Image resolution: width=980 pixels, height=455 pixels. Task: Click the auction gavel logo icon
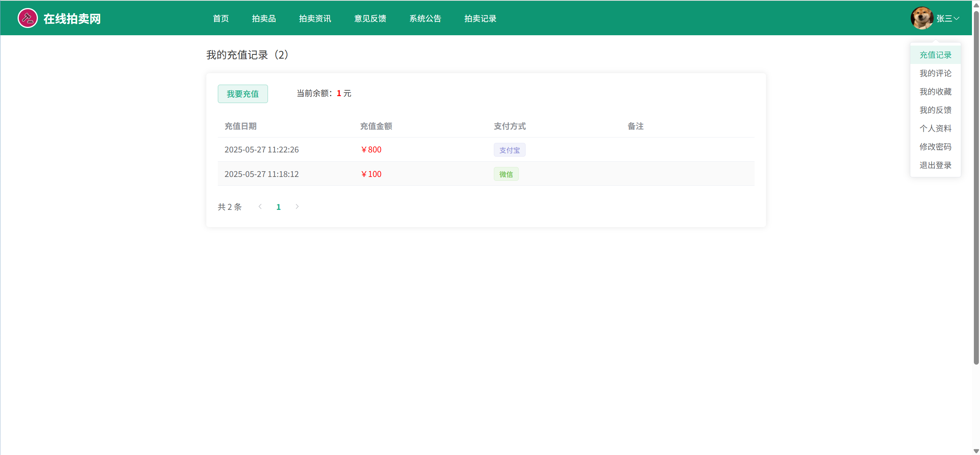[28, 18]
